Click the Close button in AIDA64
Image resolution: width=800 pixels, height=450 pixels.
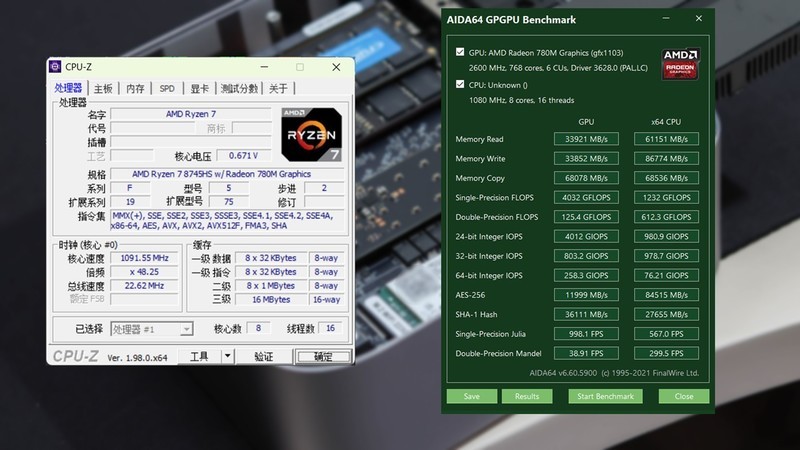684,396
